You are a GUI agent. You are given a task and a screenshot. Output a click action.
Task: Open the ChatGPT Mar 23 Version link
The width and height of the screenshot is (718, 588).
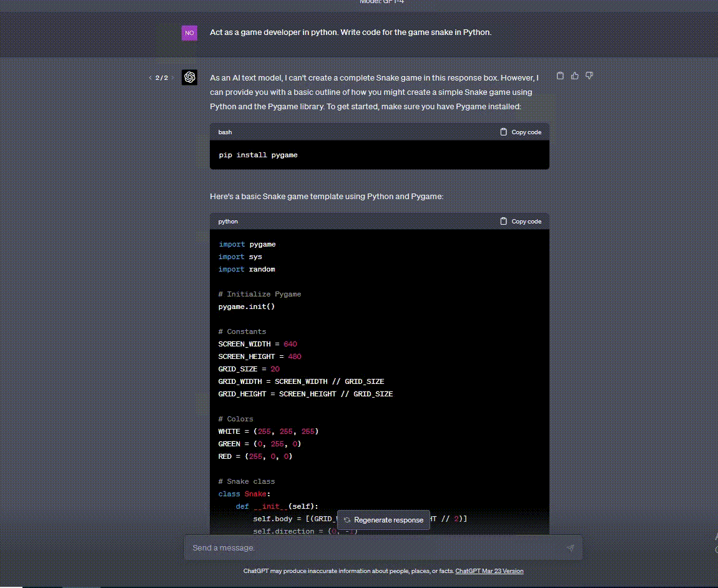pyautogui.click(x=489, y=571)
